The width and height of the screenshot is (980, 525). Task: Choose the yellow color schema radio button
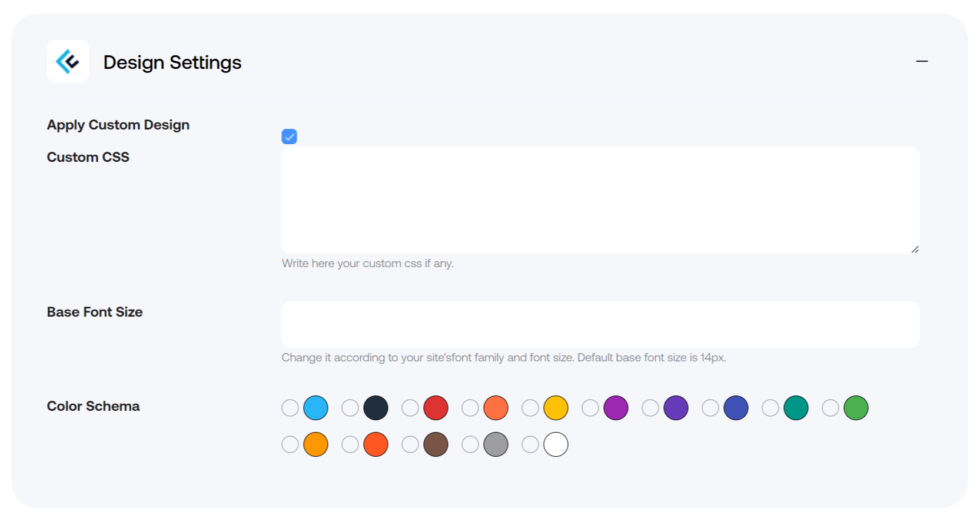click(530, 408)
